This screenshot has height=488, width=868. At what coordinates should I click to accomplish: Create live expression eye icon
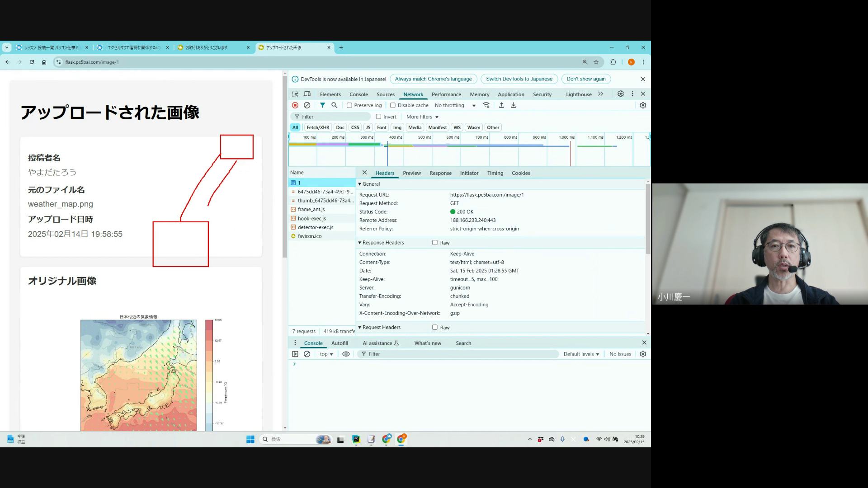point(346,354)
